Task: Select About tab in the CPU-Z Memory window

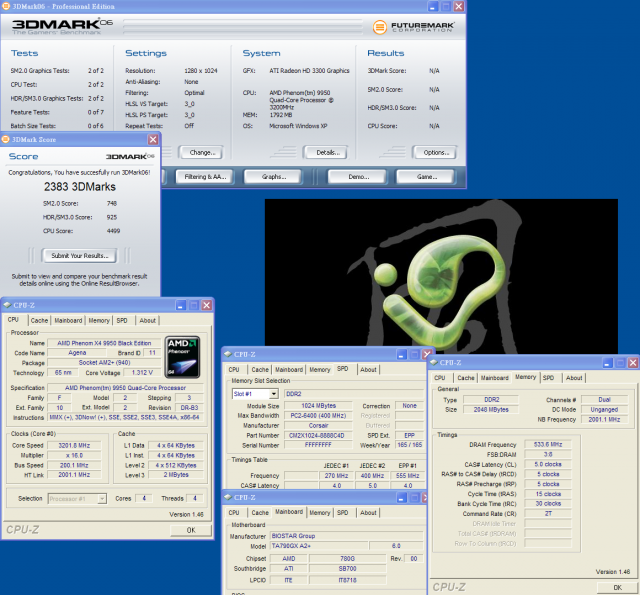Action: [574, 378]
